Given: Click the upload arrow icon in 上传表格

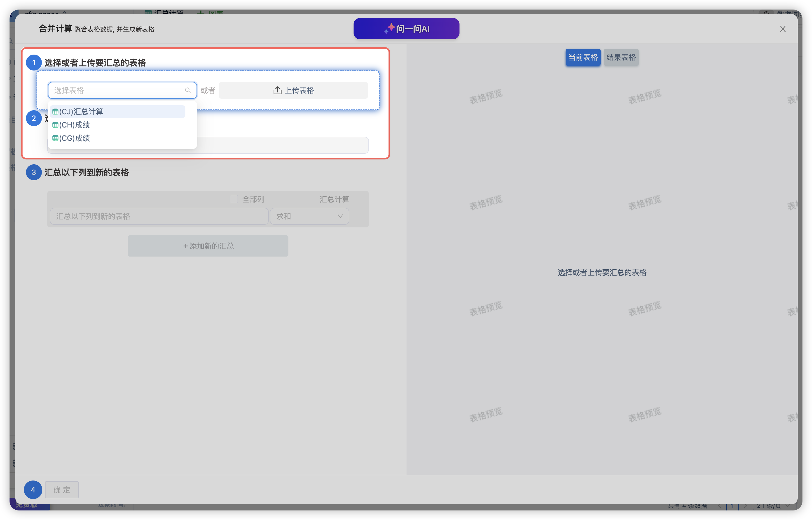Looking at the screenshot, I should point(277,90).
